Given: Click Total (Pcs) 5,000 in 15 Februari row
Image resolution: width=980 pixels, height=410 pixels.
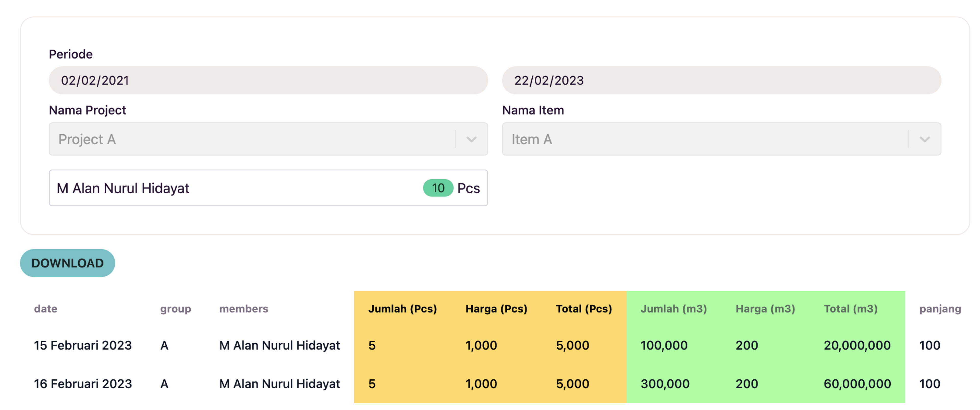Looking at the screenshot, I should pos(572,345).
